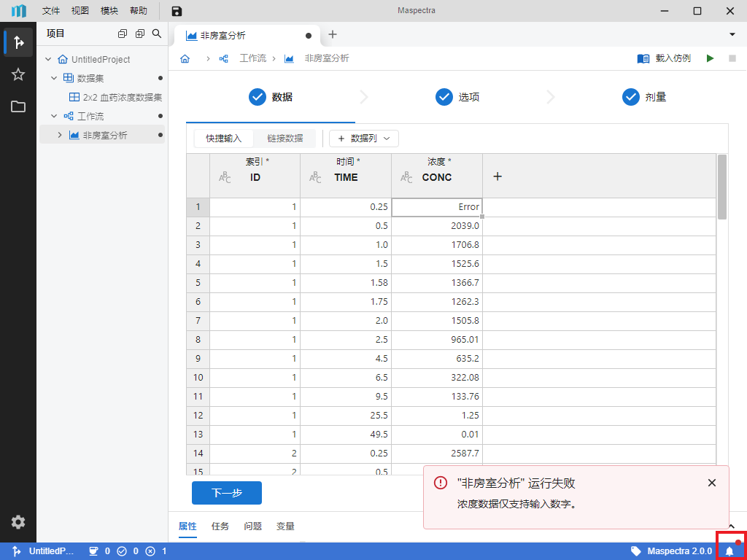
Task: Click the ABC type icon of the ID column
Action: coord(225,178)
